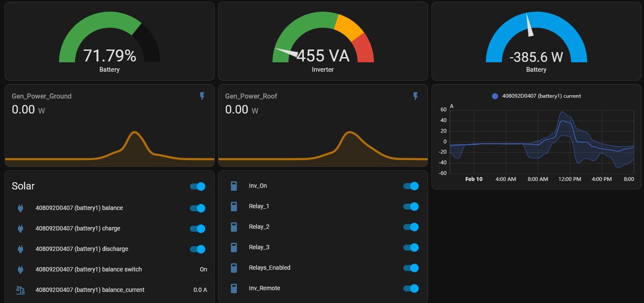Image resolution: width=644 pixels, height=303 pixels.
Task: Click the scale icon beside balance_current
Action: click(x=20, y=290)
